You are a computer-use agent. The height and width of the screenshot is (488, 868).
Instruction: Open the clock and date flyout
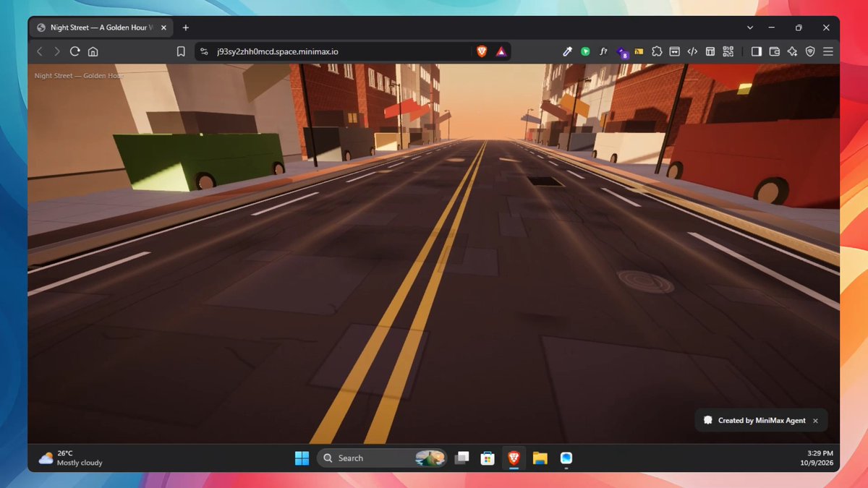click(x=815, y=458)
